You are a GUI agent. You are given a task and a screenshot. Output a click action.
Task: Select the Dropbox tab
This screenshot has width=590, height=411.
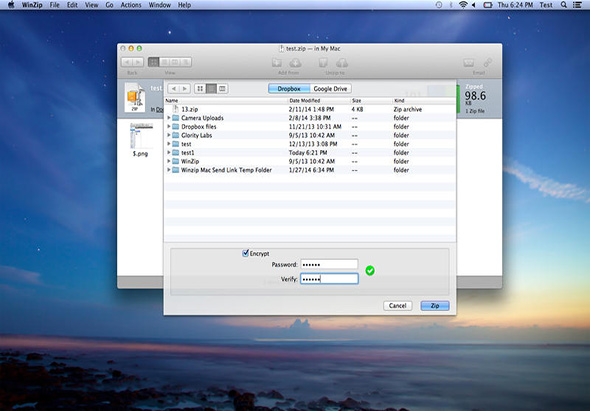(289, 88)
